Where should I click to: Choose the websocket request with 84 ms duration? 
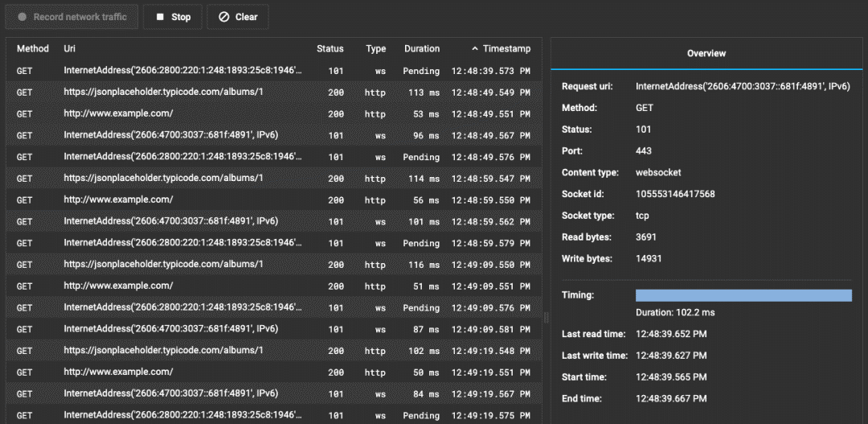pyautogui.click(x=171, y=393)
